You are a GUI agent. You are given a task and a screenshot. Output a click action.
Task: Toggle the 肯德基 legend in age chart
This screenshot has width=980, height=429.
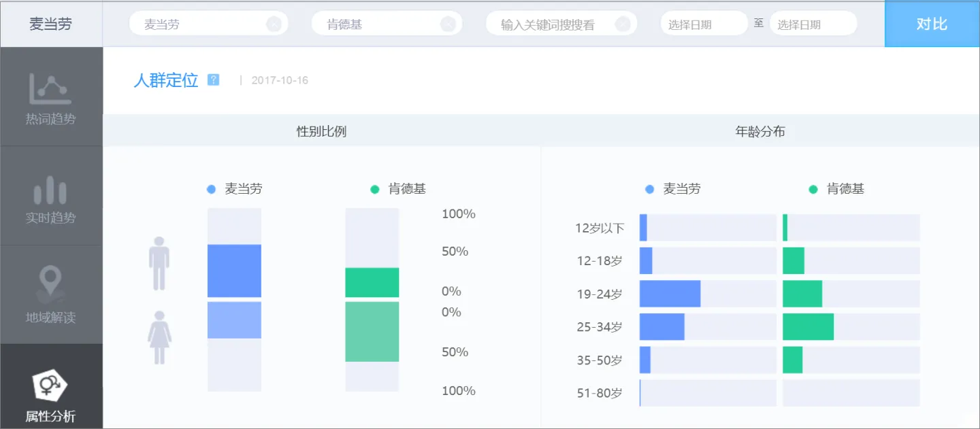tap(836, 189)
